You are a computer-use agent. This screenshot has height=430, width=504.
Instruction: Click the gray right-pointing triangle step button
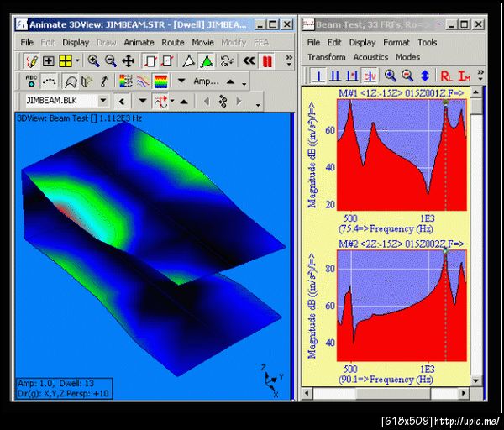pos(239,102)
